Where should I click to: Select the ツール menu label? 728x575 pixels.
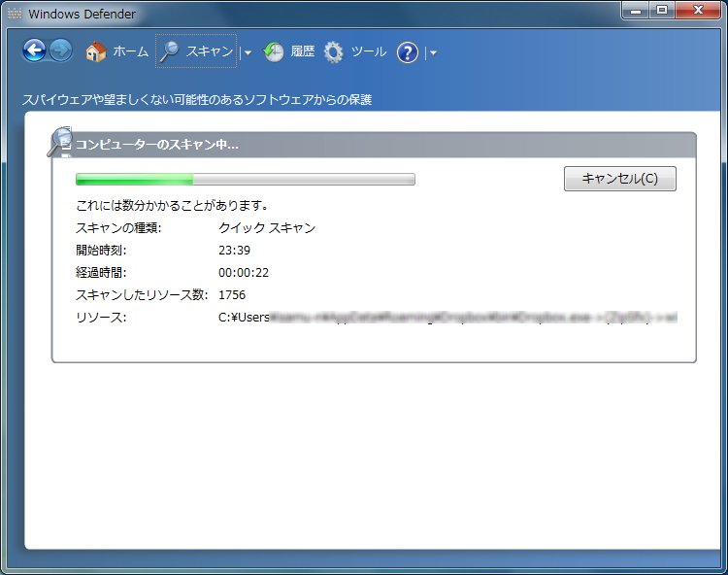369,51
